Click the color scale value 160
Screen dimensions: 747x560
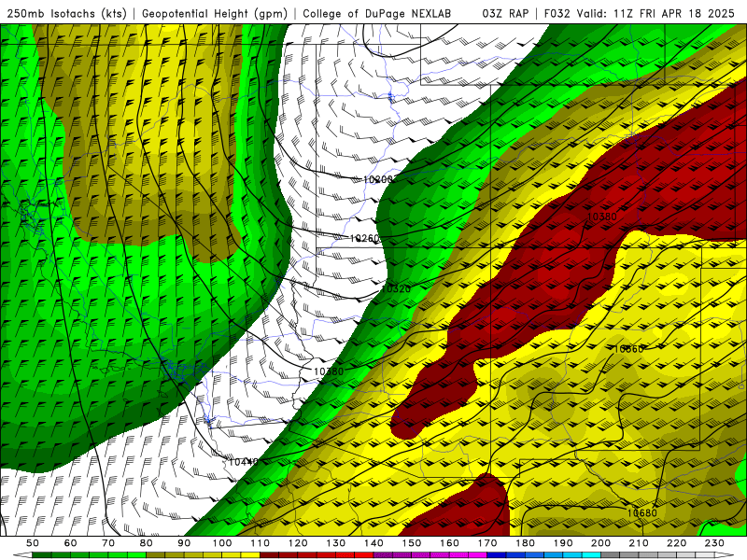tap(449, 543)
